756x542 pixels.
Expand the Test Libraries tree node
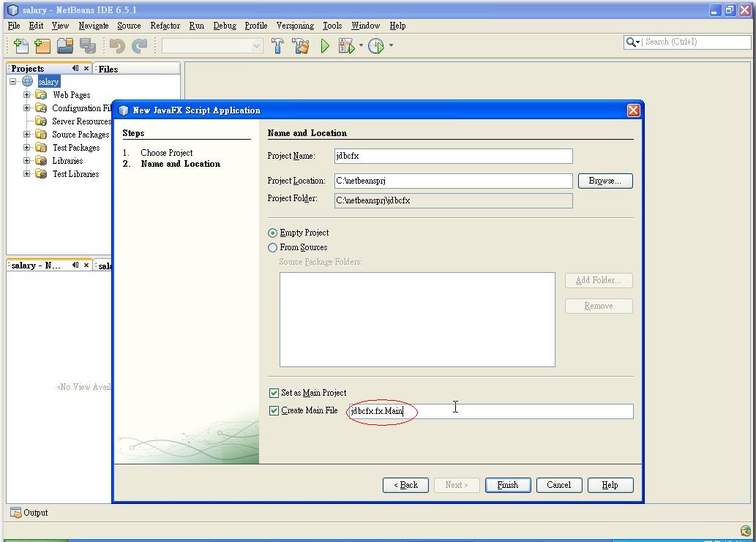click(x=26, y=174)
